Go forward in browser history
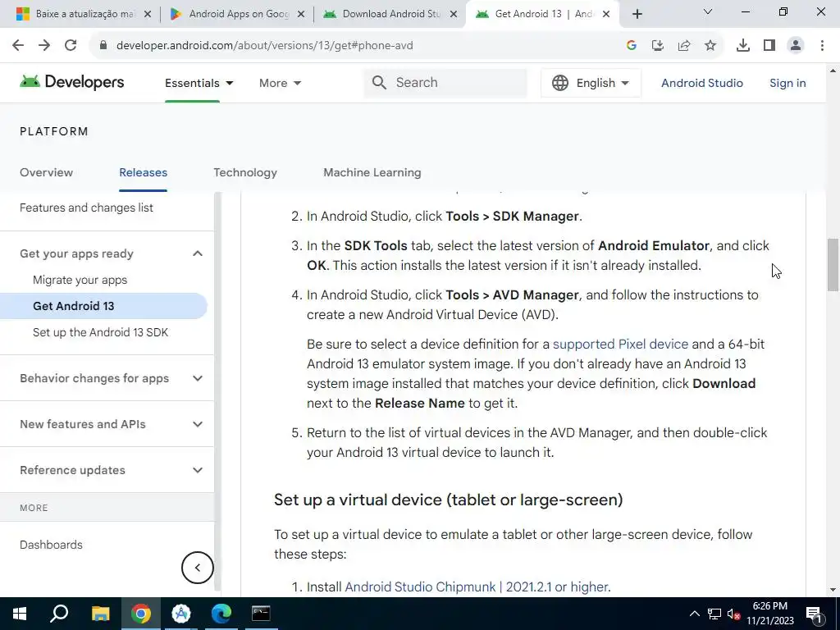Screen dimensions: 840x630 pos(44,46)
